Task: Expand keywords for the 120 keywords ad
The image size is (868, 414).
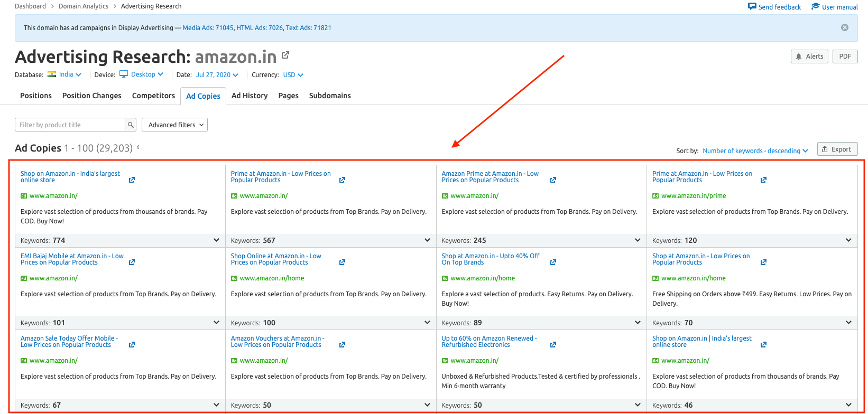Action: [x=848, y=240]
